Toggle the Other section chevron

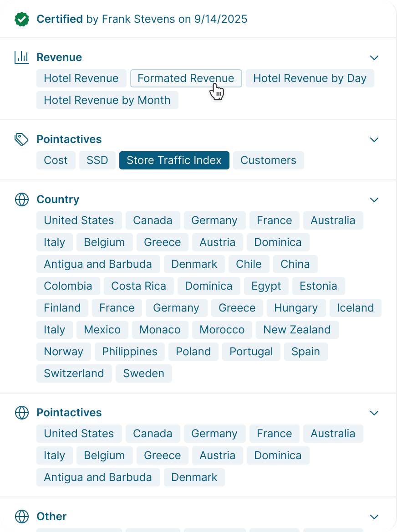click(x=374, y=517)
